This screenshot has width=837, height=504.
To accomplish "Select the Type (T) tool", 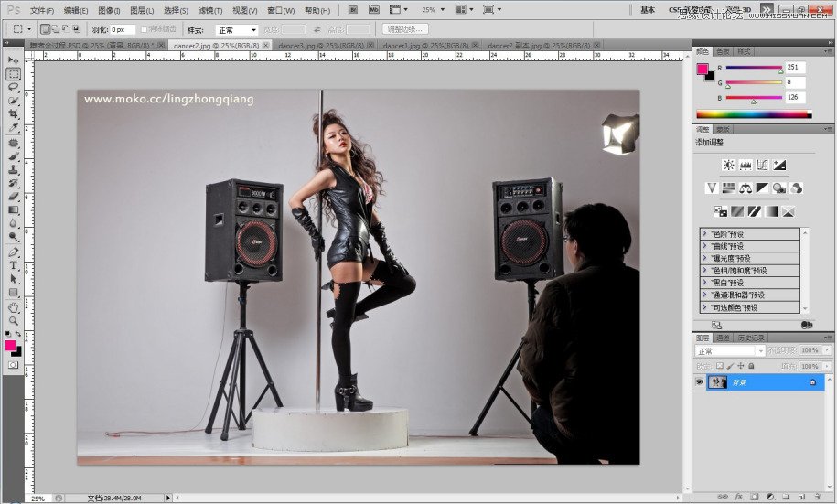I will 14,265.
